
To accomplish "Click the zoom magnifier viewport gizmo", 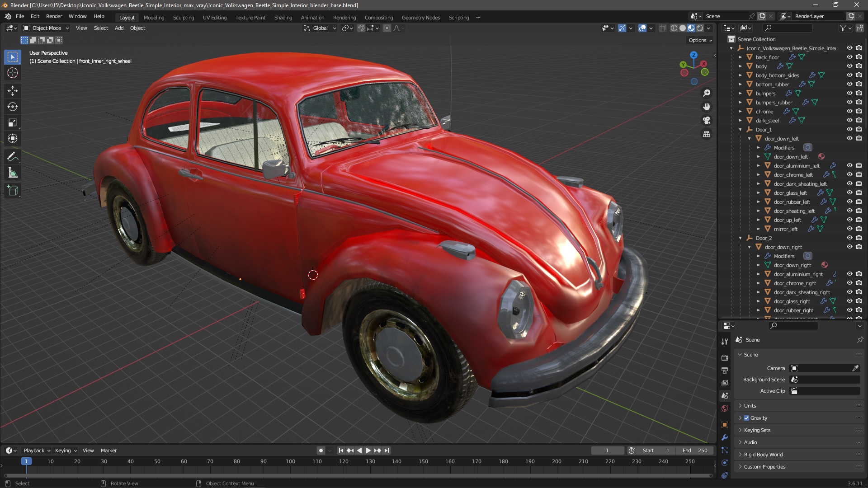I will [x=707, y=93].
